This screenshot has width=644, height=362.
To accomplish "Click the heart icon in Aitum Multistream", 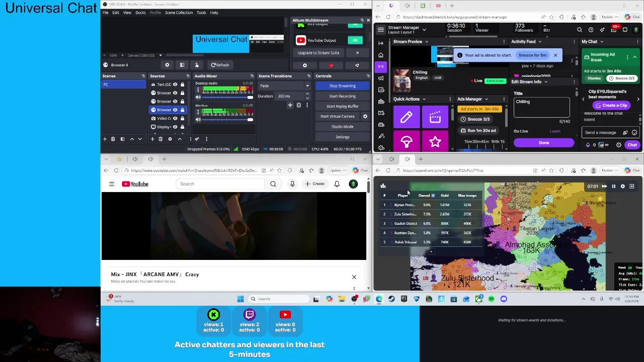I will 331,65.
